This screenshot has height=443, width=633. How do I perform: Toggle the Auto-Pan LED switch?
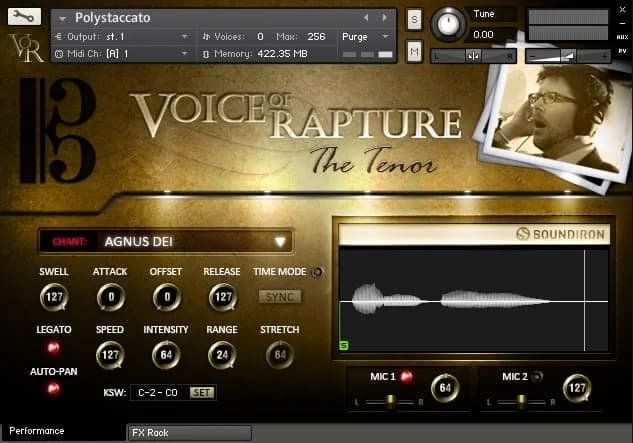pos(53,389)
